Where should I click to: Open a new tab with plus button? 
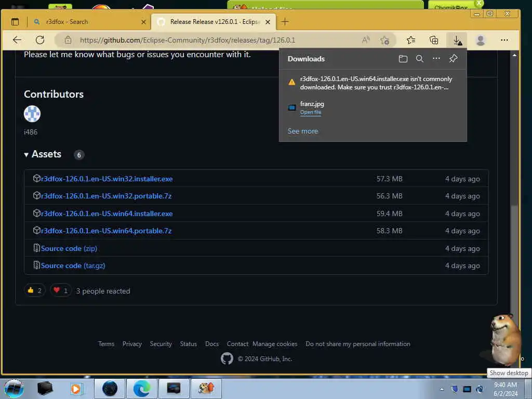pyautogui.click(x=285, y=22)
